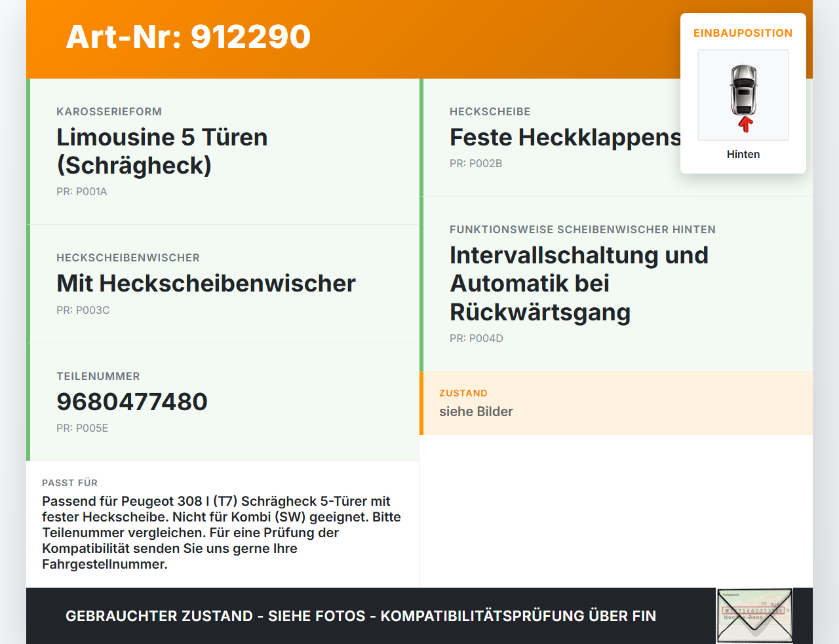Select the siehe Bilder condition text
Image resolution: width=839 pixels, height=644 pixels.
(476, 411)
